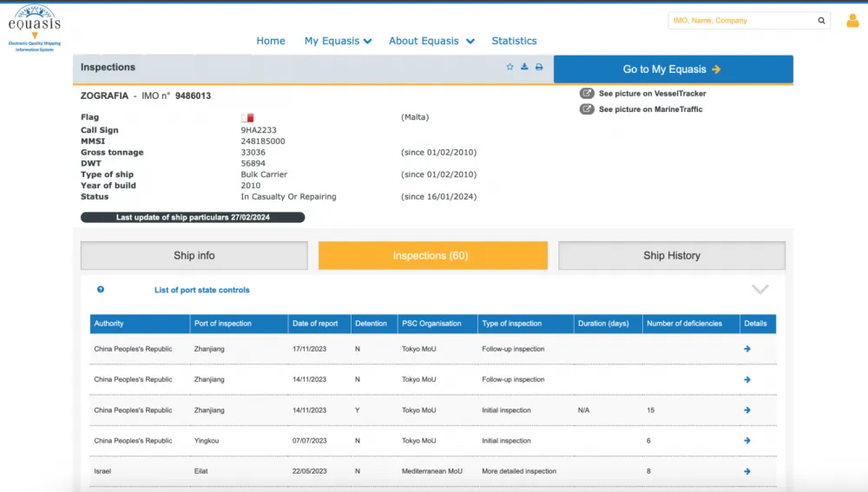Click the Last update of ship particulars banner
This screenshot has height=492, width=868.
193,218
